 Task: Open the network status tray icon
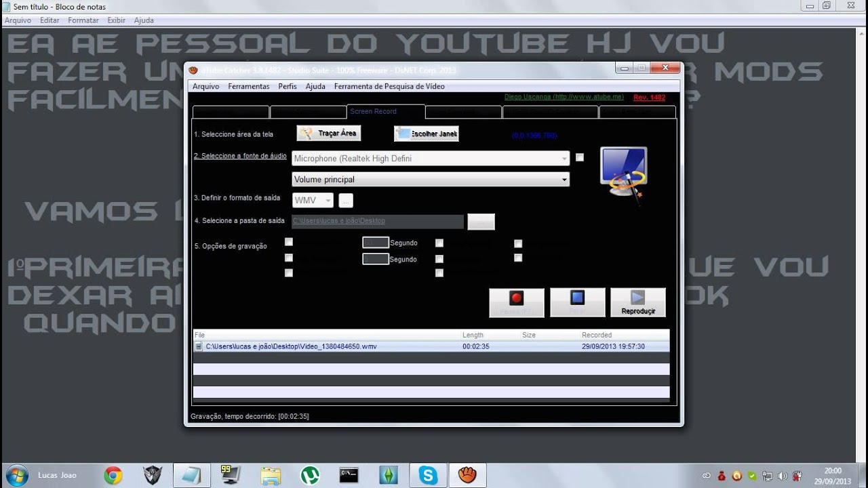[x=767, y=476]
